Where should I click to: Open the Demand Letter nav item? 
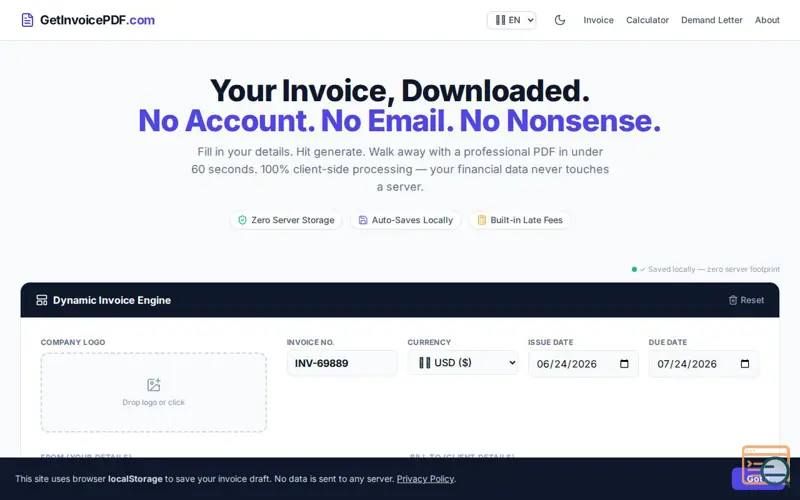[x=711, y=20]
